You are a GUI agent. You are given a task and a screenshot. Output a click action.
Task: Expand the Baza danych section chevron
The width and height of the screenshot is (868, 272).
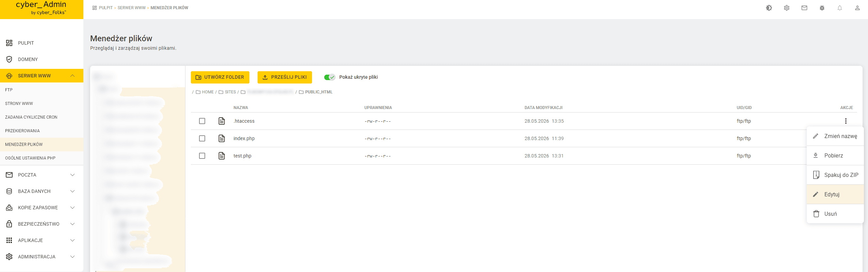tap(72, 191)
